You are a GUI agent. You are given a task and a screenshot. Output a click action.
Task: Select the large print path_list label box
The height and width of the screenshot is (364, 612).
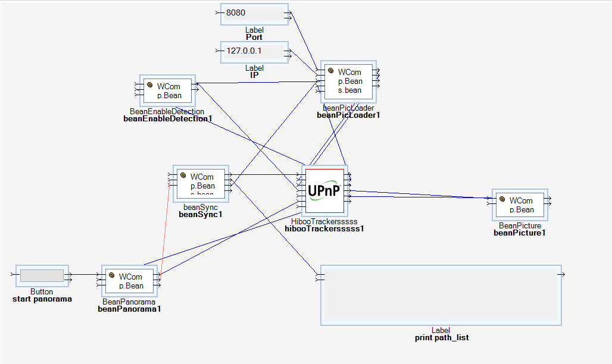pos(441,295)
